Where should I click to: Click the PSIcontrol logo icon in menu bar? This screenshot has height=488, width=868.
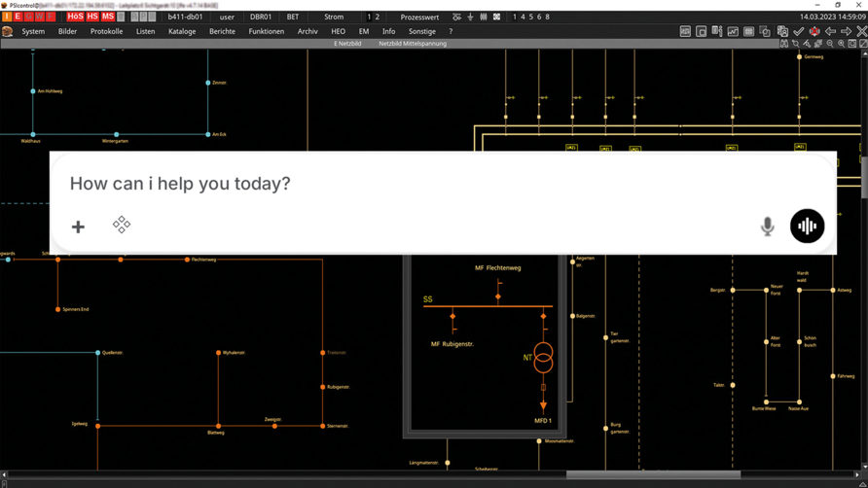click(x=7, y=31)
